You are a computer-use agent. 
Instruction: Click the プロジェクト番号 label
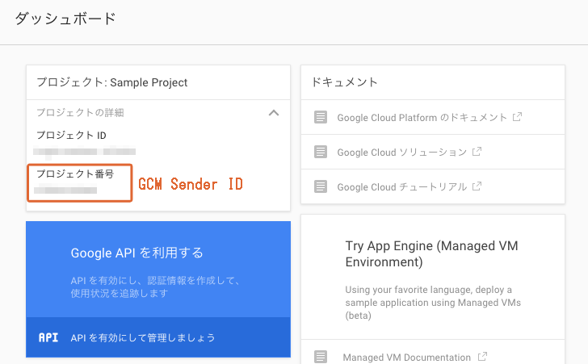point(75,174)
